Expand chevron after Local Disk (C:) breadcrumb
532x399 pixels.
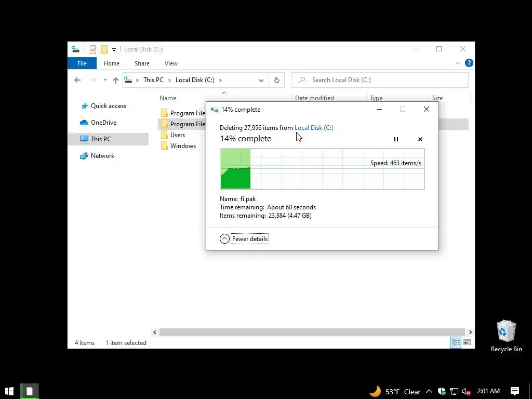point(220,81)
